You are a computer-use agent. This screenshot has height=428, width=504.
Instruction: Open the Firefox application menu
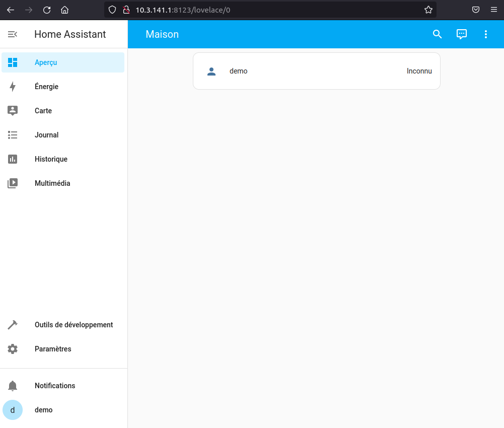(x=493, y=10)
